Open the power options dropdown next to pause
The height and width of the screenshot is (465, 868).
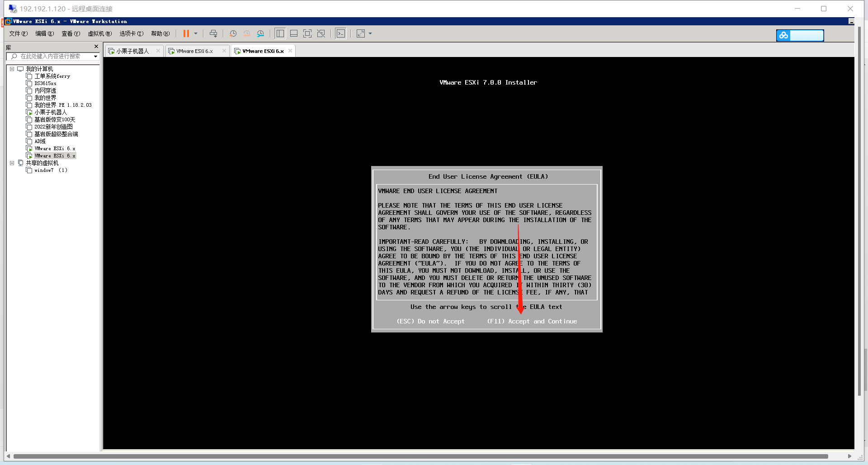[x=196, y=33]
